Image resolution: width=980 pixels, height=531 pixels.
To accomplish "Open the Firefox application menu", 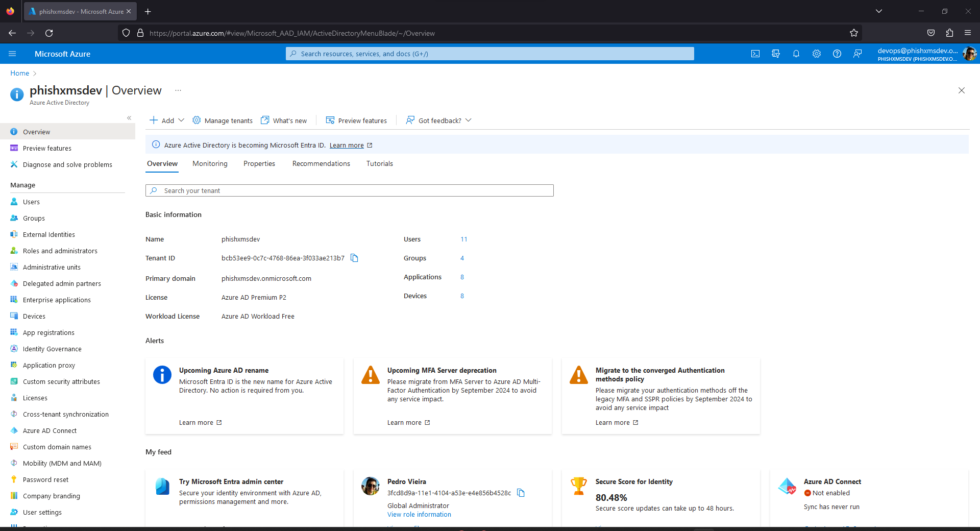I will click(x=968, y=33).
